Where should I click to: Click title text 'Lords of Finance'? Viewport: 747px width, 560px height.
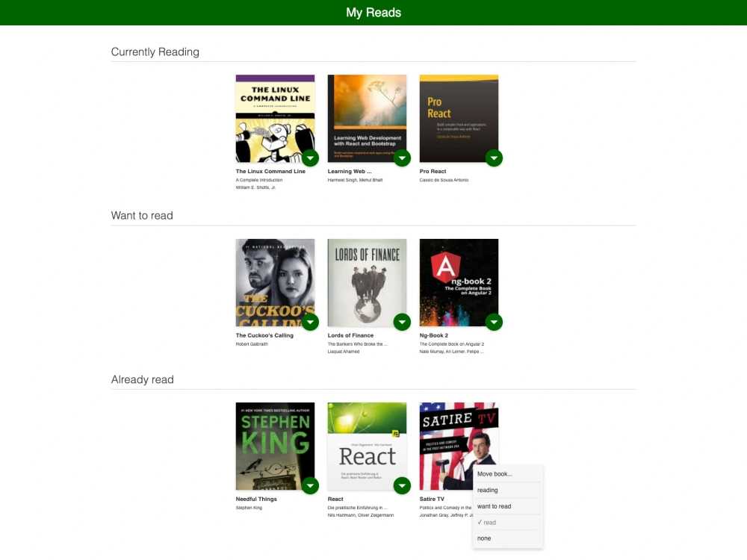tap(350, 335)
